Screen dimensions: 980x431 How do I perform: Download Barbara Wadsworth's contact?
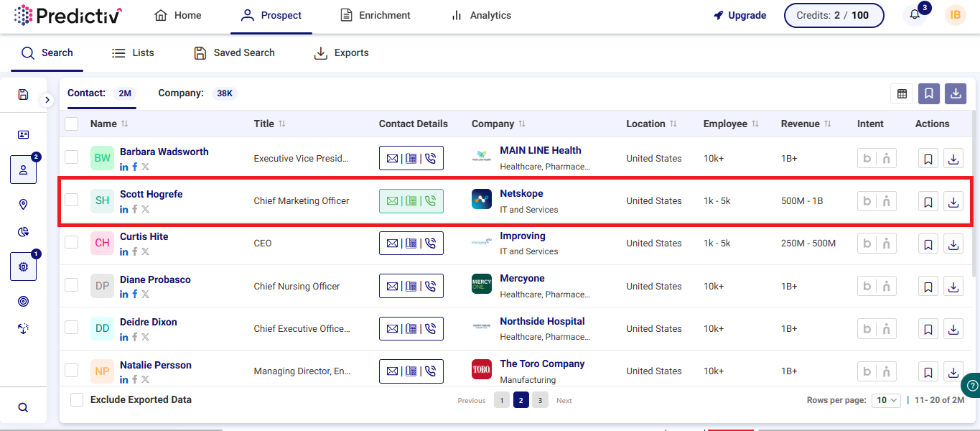(x=953, y=159)
